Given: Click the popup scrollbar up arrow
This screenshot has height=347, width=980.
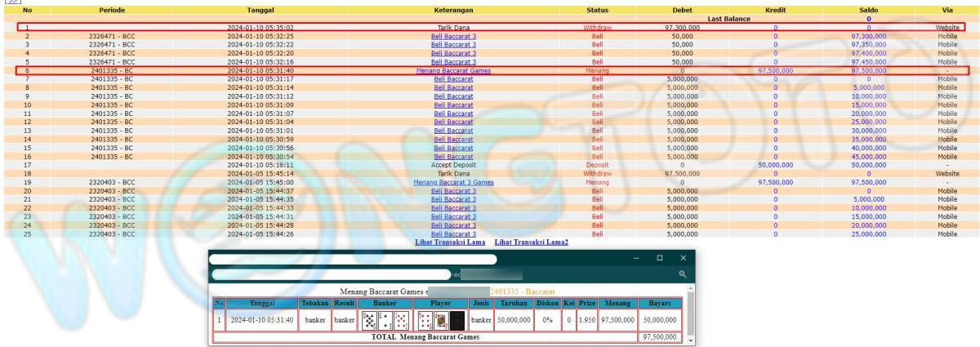Looking at the screenshot, I should pyautogui.click(x=691, y=290).
